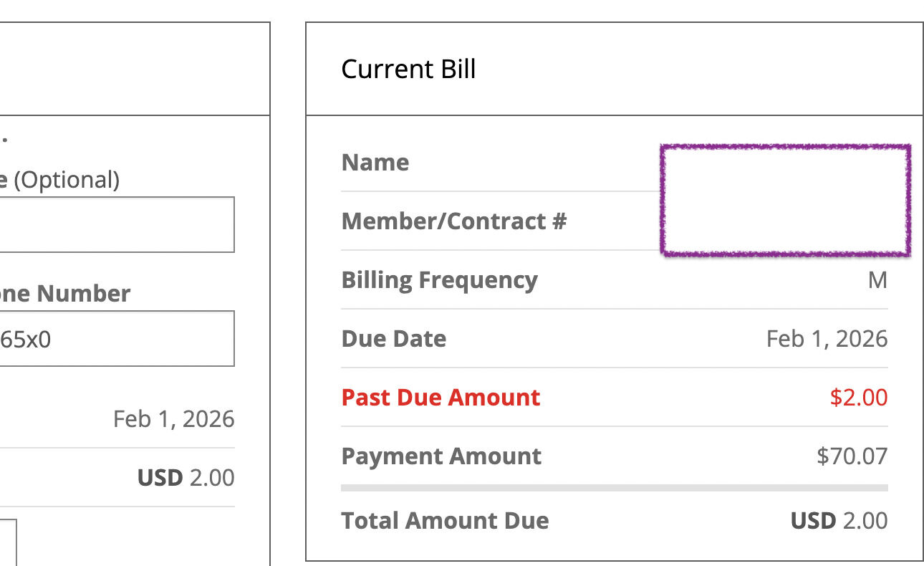Click the purple-outlined redacted box
The width and height of the screenshot is (924, 566).
point(785,200)
